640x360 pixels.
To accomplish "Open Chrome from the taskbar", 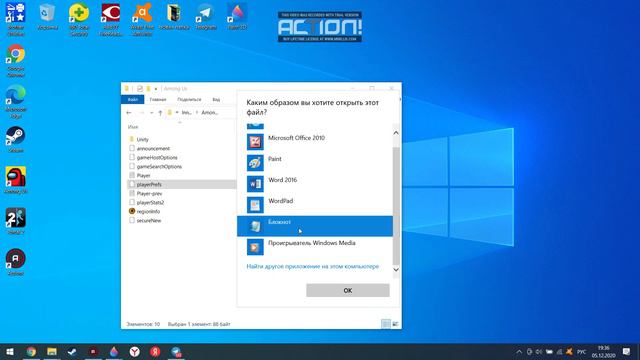I will click(x=31, y=351).
